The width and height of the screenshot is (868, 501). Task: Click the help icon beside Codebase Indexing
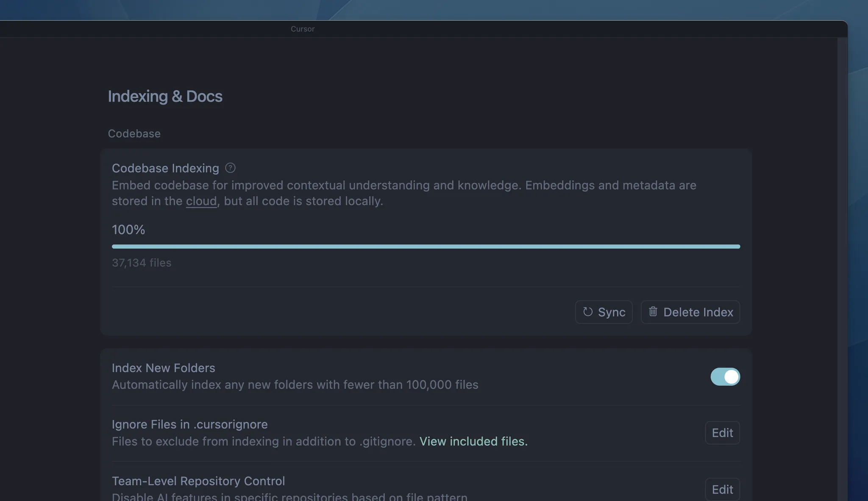click(230, 168)
